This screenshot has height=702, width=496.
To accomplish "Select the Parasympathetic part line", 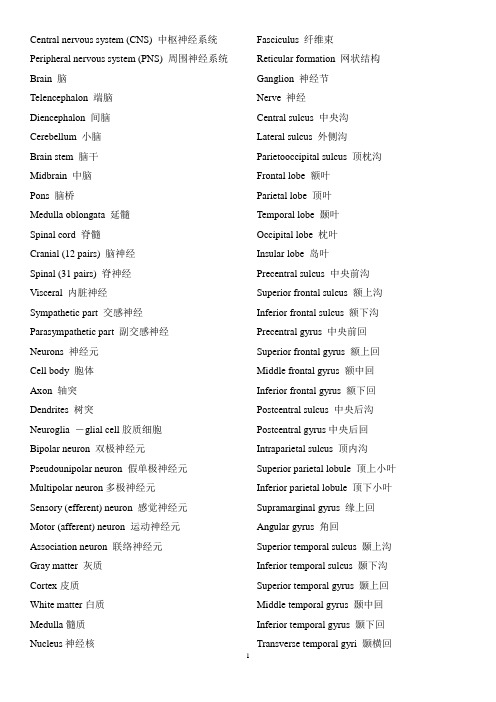I will click(99, 332).
